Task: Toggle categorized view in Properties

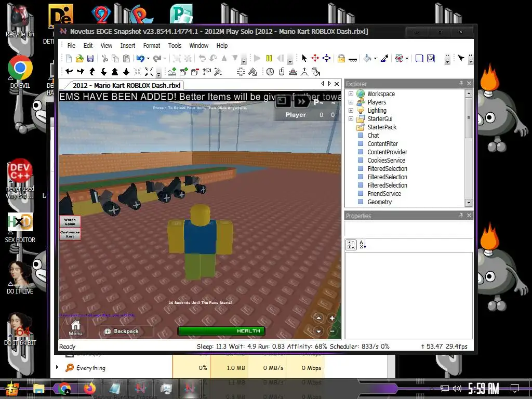Action: pyautogui.click(x=351, y=245)
